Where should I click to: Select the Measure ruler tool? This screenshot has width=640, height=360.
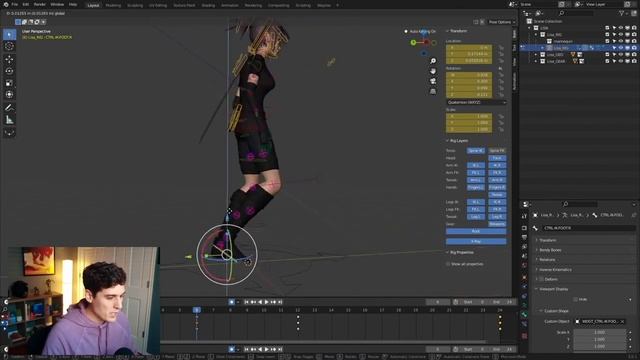[x=9, y=120]
